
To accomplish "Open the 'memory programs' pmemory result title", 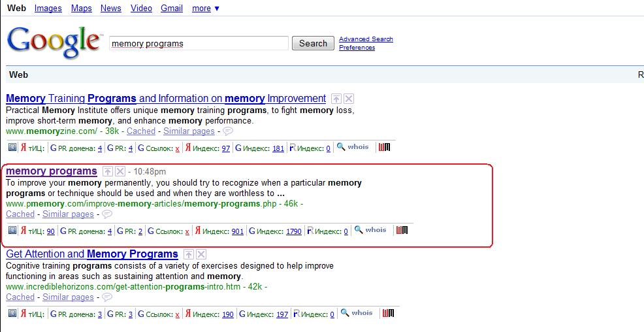I will tap(52, 171).
